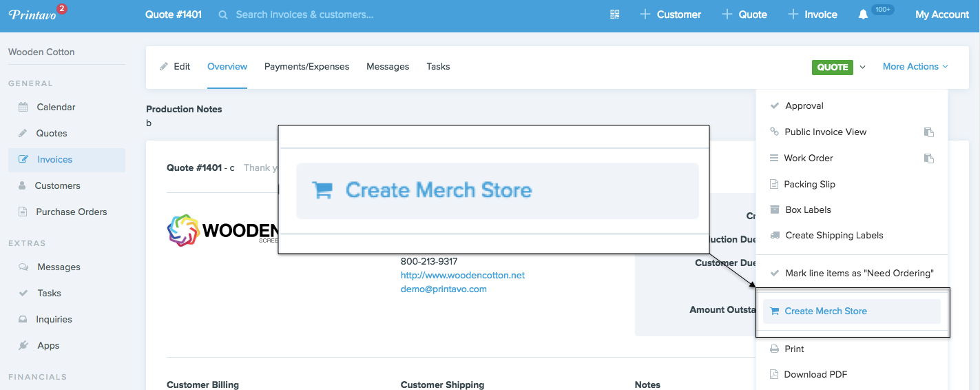Viewport: 980px width, 390px height.
Task: Click the plus icon beside Customer
Action: tap(645, 14)
